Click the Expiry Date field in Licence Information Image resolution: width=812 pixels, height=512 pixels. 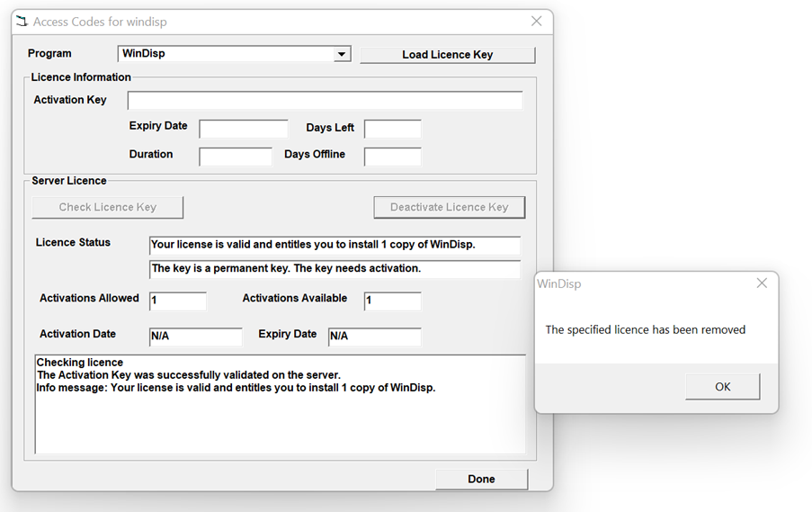click(244, 129)
